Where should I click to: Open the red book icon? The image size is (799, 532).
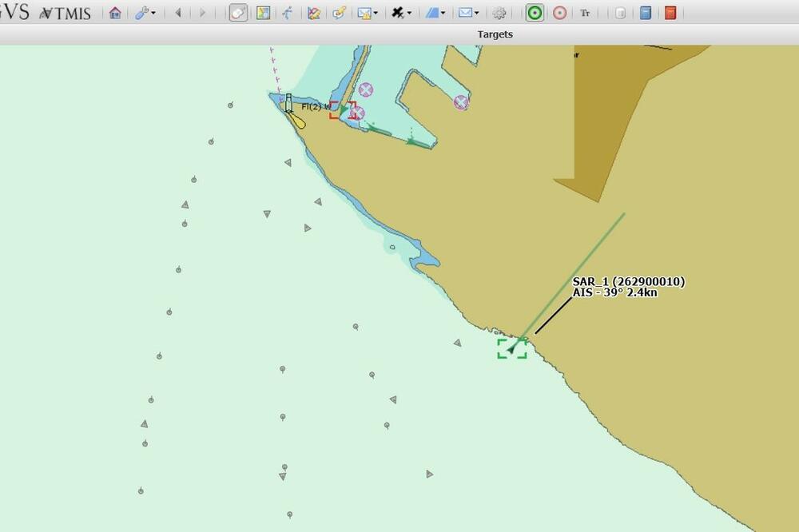point(670,13)
